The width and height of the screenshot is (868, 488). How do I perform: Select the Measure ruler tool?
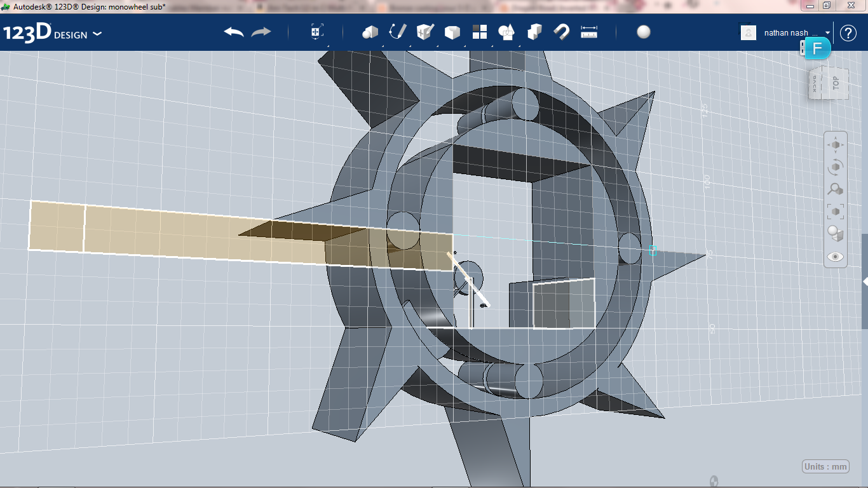pos(589,32)
